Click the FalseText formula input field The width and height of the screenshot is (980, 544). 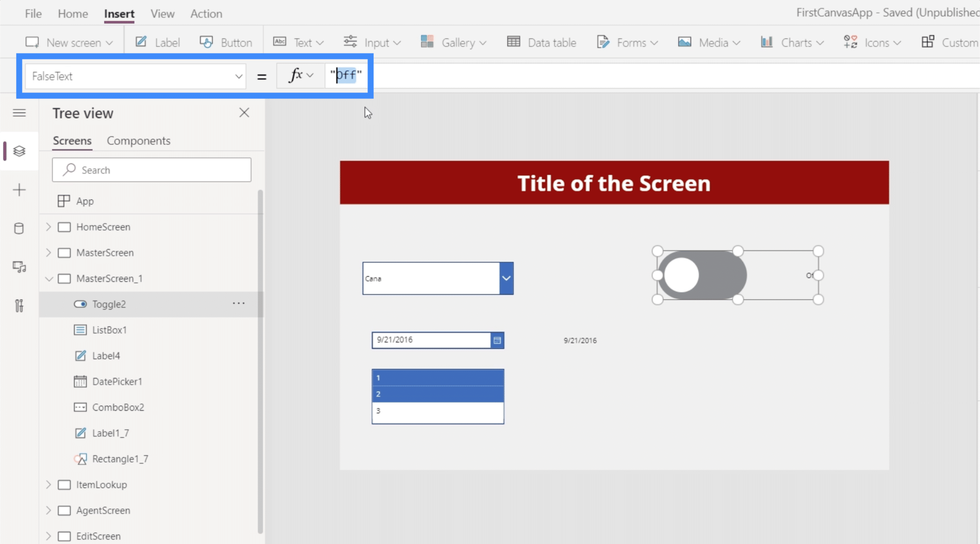click(345, 75)
